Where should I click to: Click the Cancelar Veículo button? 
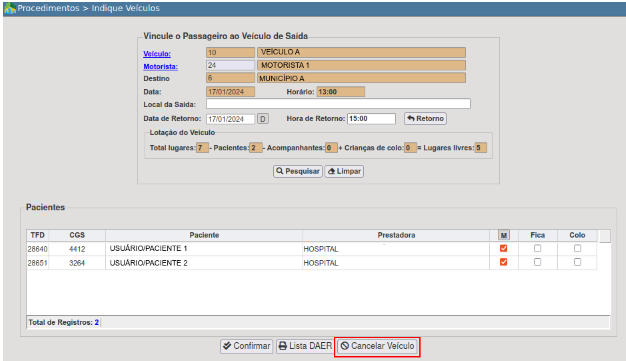[x=377, y=346]
